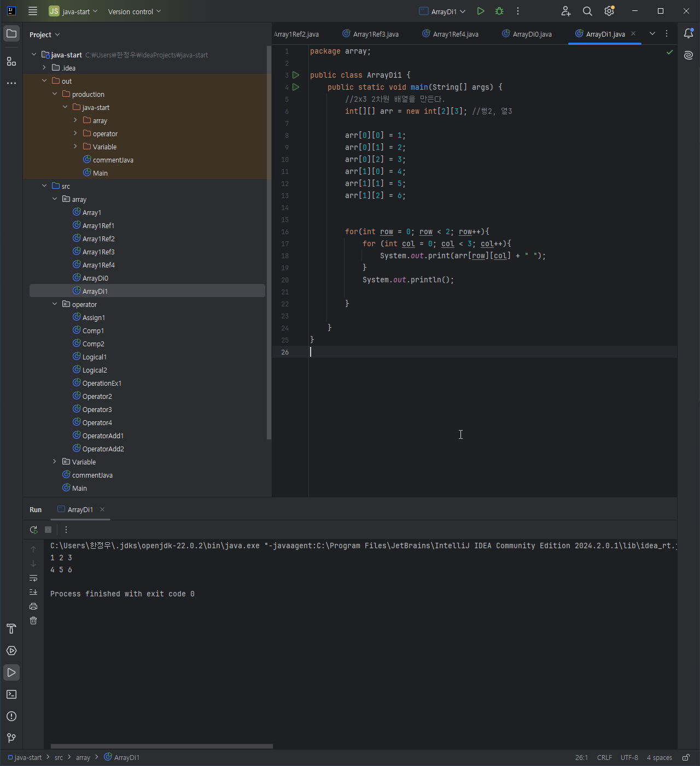
Task: Click console horizontal scrollbar
Action: (x=162, y=746)
